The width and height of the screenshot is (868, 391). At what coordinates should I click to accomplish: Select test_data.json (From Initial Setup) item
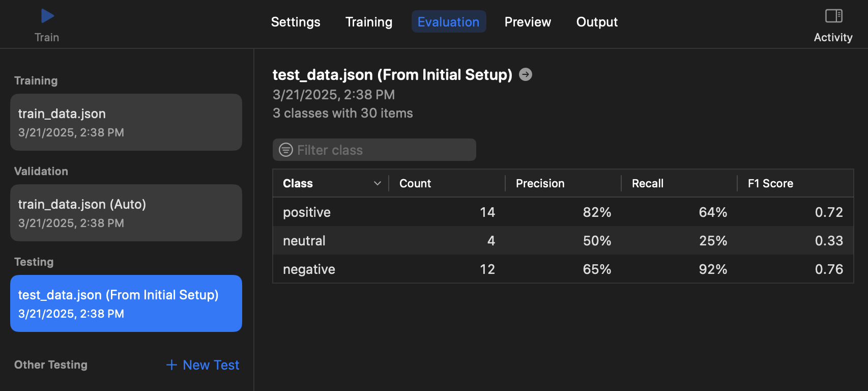point(126,303)
